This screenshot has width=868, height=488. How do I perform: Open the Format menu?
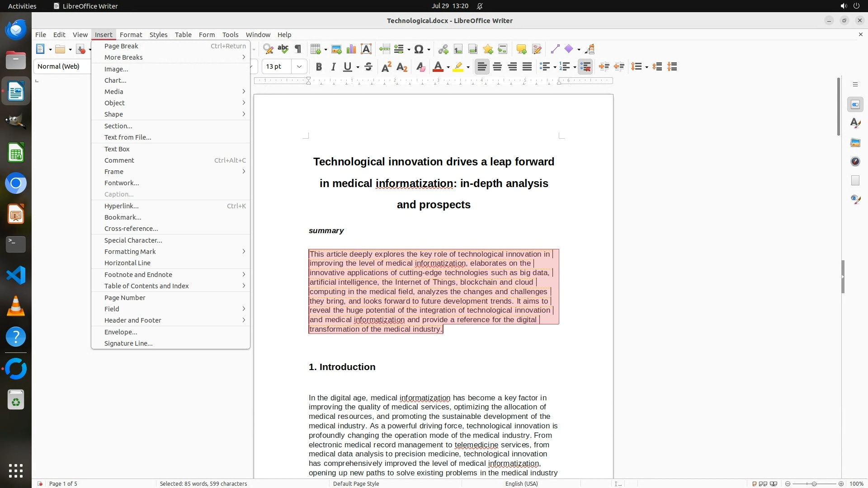(x=131, y=34)
